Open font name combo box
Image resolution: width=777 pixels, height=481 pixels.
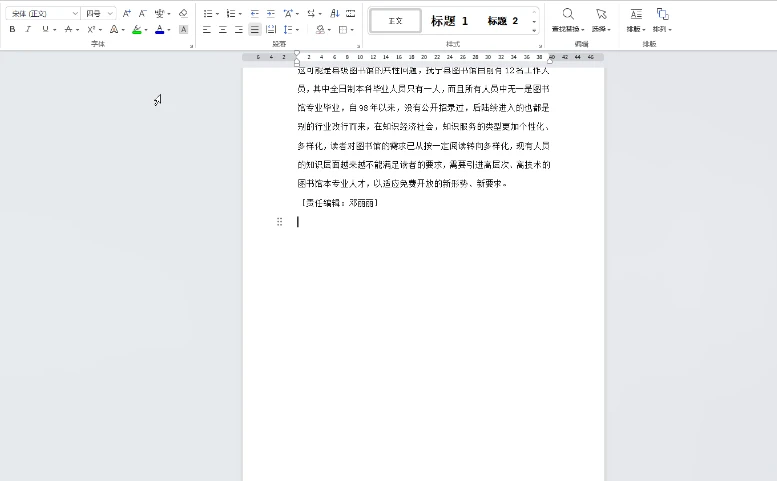[43, 13]
